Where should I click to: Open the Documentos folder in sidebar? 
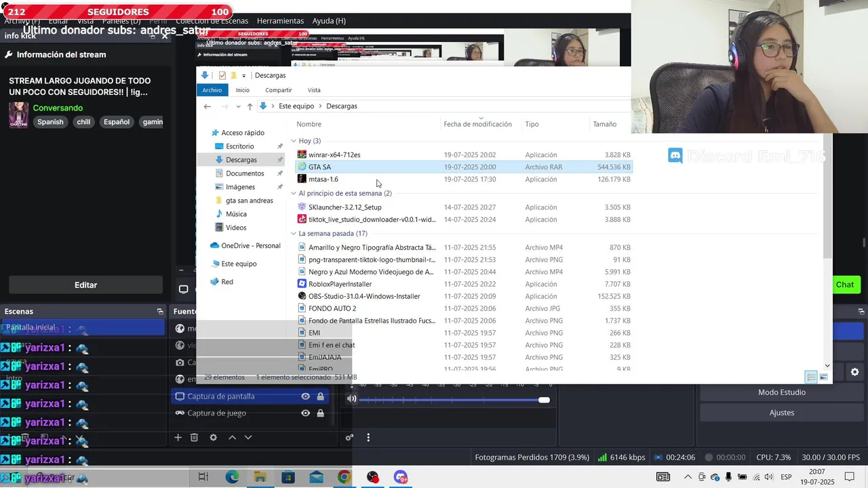tap(245, 174)
